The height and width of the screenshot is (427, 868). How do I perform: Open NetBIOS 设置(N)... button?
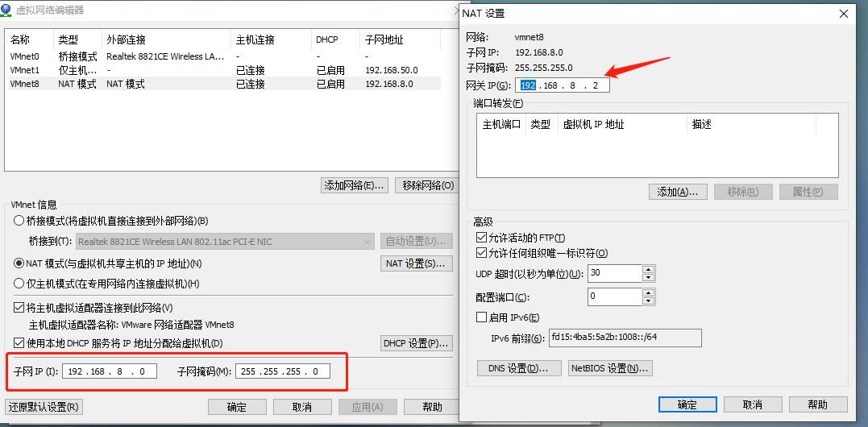click(x=611, y=368)
